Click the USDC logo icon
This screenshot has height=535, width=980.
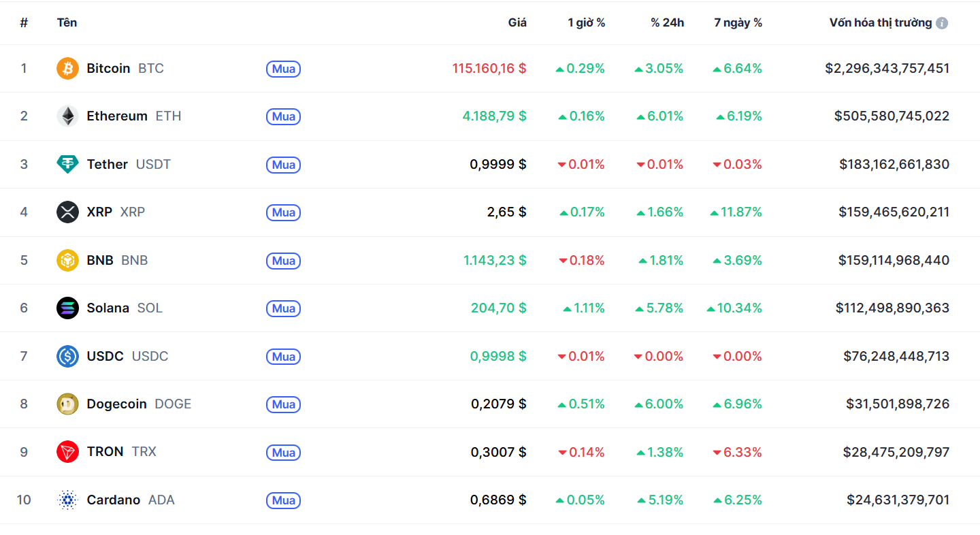(x=67, y=356)
